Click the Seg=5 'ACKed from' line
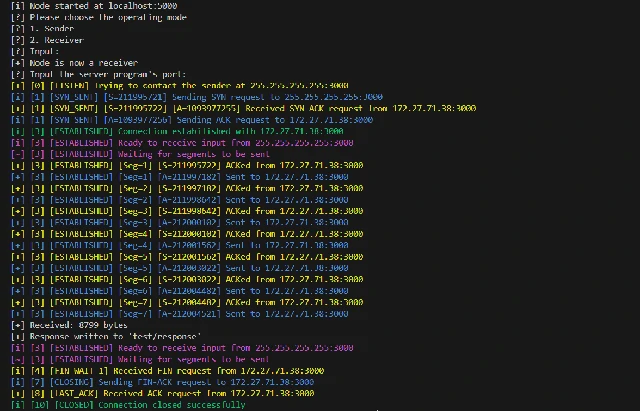Viewport: 640px width, 411px height. coord(187,257)
